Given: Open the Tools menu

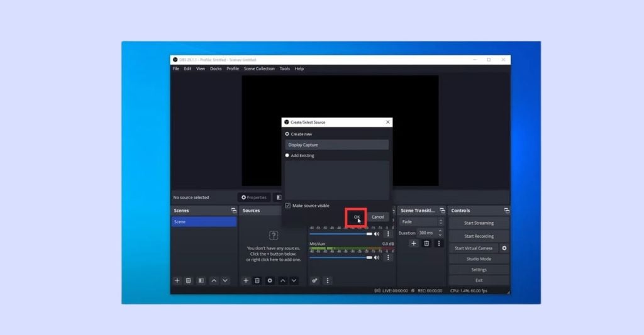Looking at the screenshot, I should click(285, 69).
